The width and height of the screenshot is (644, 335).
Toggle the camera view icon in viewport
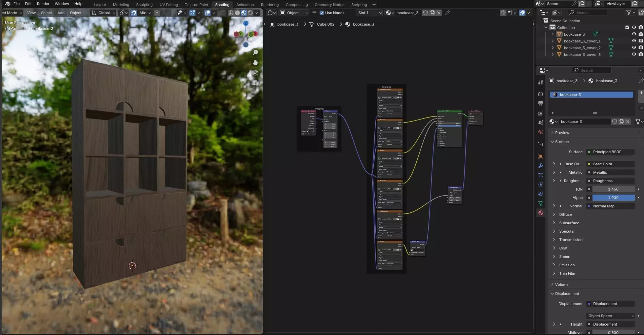tap(255, 73)
